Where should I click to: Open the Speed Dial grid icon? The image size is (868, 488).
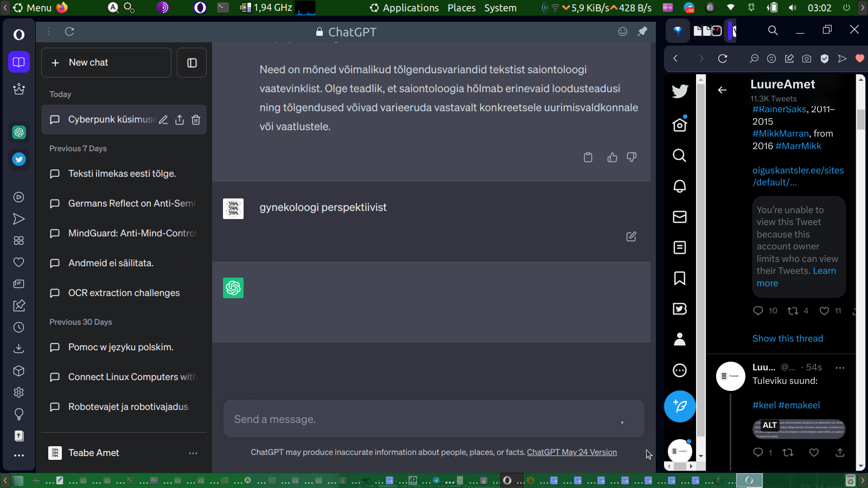pyautogui.click(x=19, y=241)
